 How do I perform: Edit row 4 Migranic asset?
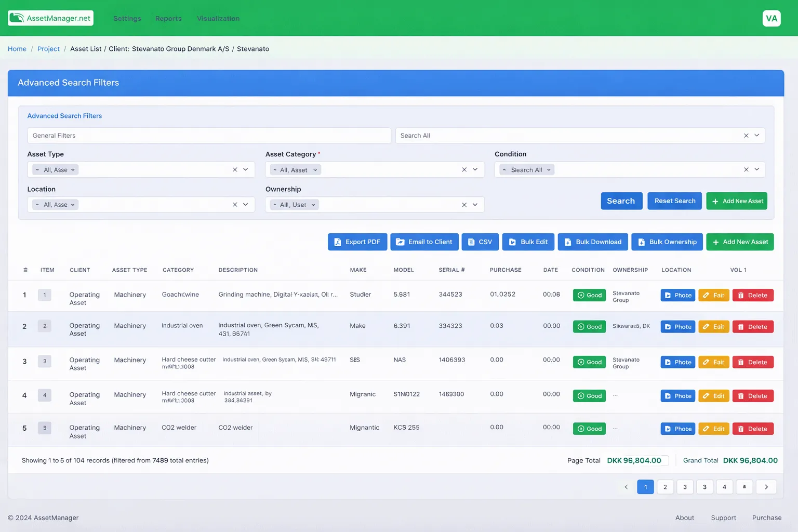point(714,396)
